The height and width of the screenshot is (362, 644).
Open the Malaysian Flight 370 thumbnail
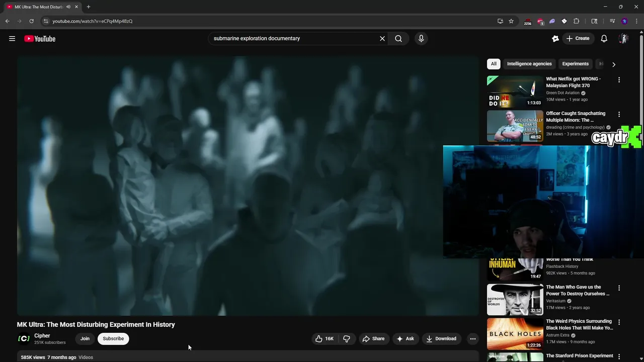coord(515,92)
